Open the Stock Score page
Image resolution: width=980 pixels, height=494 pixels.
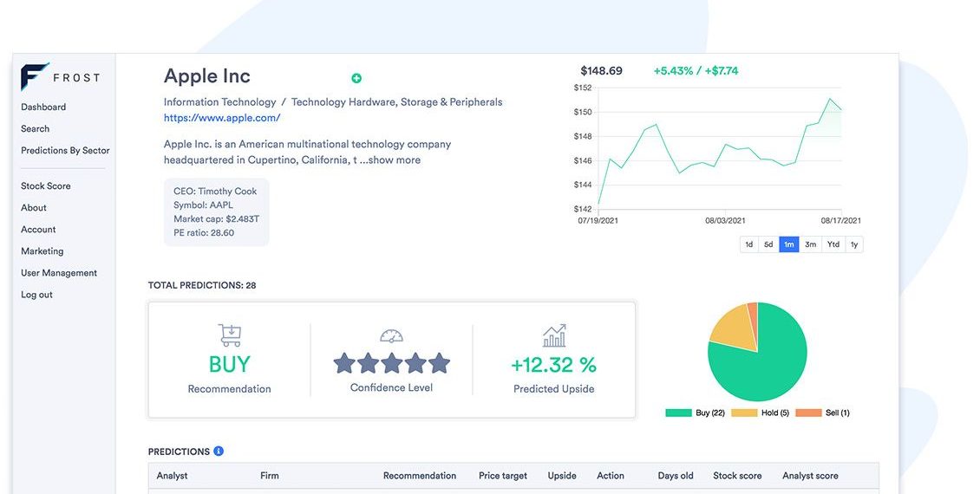(46, 186)
